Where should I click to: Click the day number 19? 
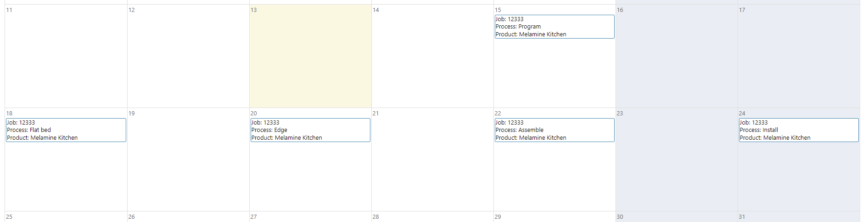point(131,114)
